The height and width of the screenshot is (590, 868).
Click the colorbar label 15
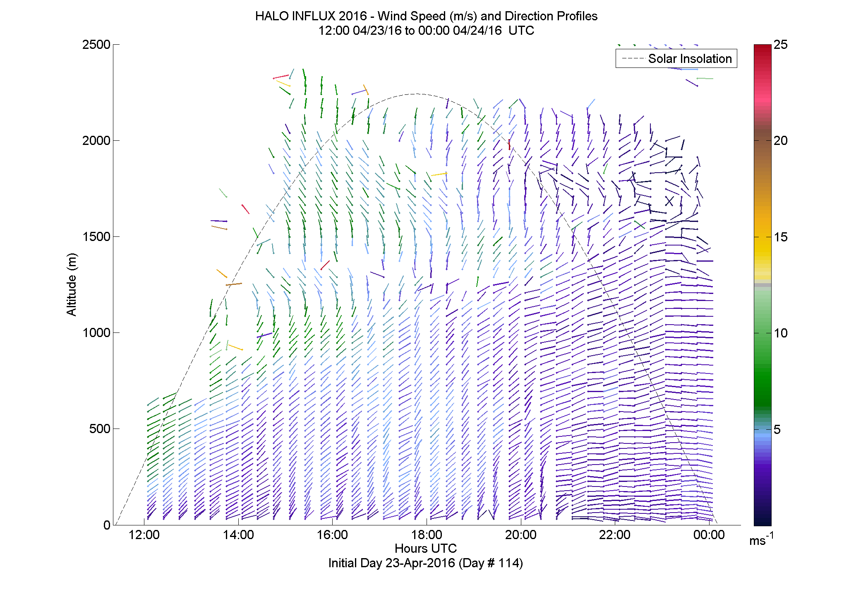coord(781,237)
